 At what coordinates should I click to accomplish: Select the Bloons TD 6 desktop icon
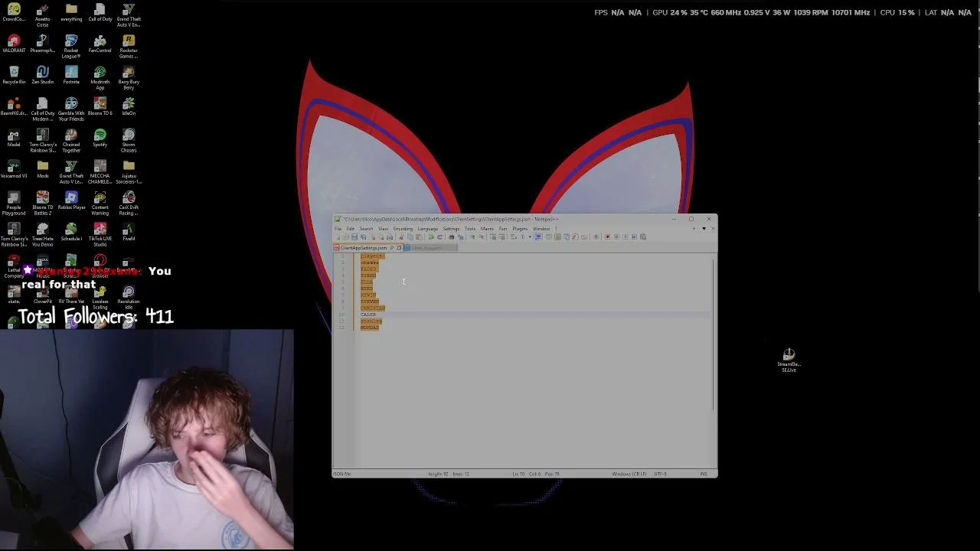(100, 107)
